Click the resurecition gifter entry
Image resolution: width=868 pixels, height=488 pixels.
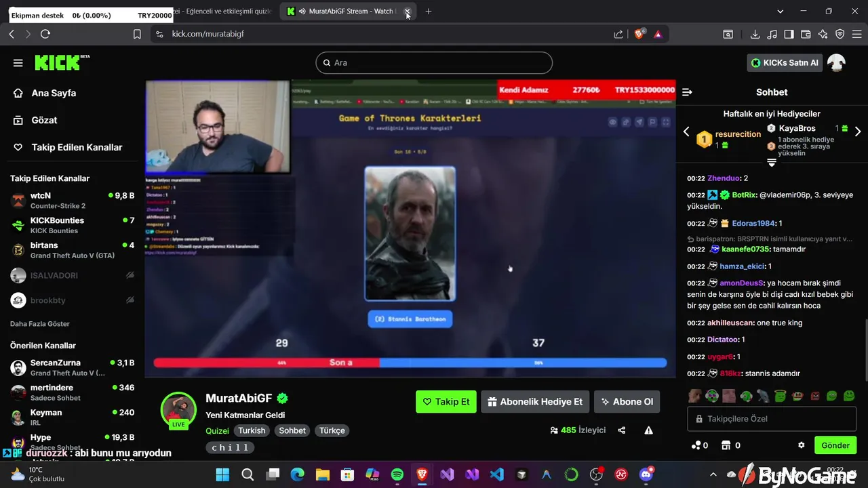[729, 139]
